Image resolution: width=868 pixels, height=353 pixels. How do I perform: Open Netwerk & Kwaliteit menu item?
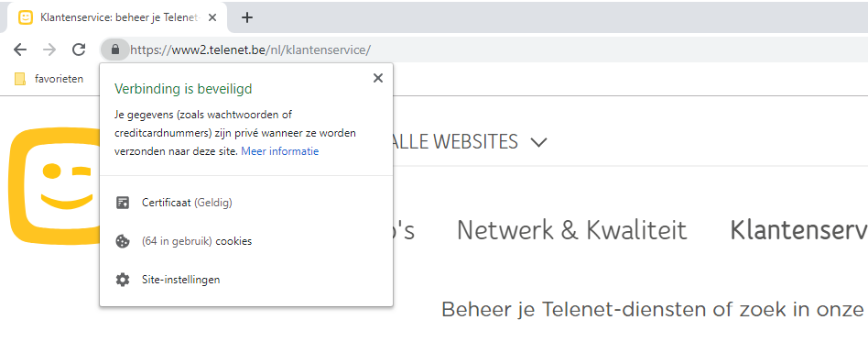tap(572, 230)
